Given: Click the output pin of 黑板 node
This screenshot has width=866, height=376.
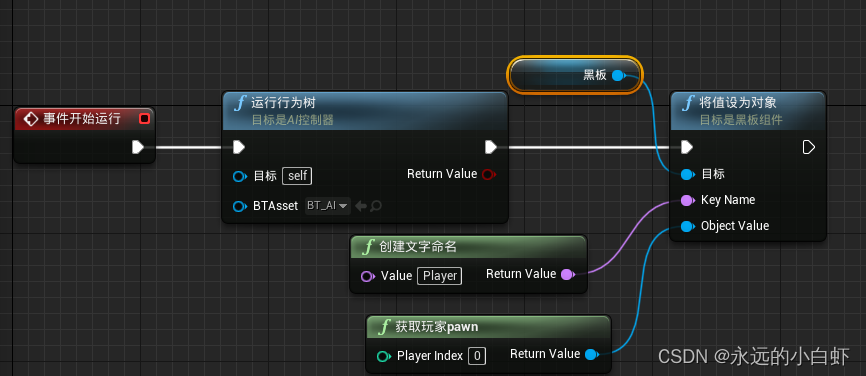Looking at the screenshot, I should [619, 75].
